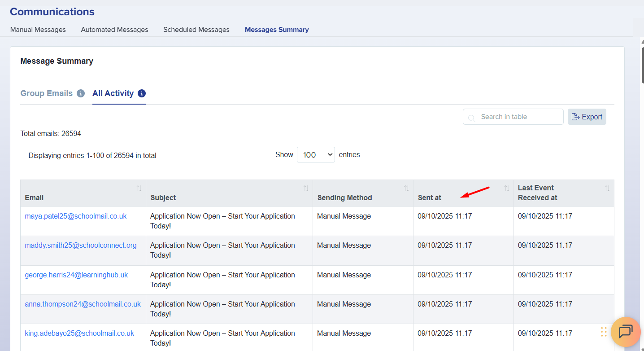Sort table by Email column arrows
Image resolution: width=644 pixels, height=351 pixels.
139,189
